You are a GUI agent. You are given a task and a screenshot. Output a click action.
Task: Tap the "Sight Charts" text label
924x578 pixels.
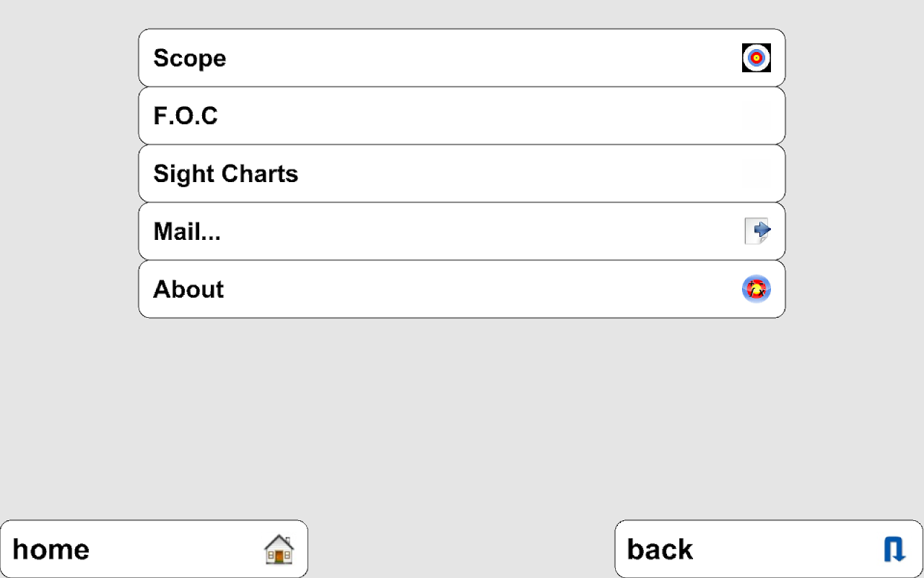[x=226, y=173]
